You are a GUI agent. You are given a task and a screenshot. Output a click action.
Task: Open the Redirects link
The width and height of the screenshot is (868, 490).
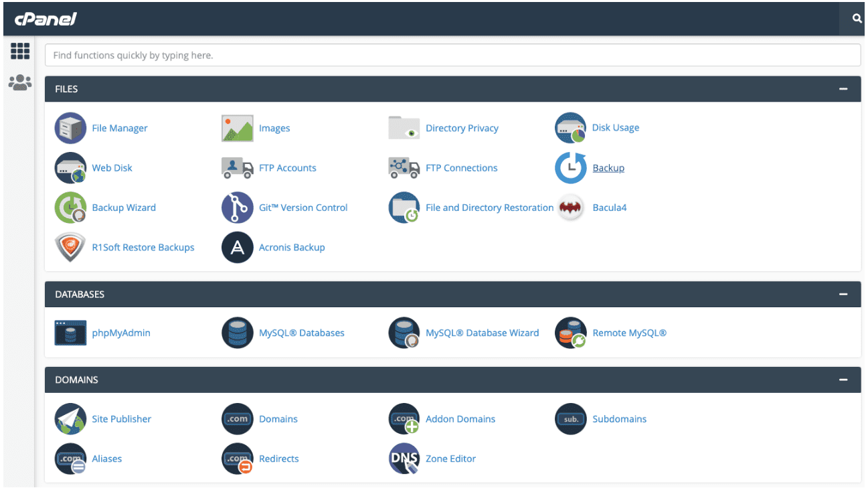coord(279,459)
